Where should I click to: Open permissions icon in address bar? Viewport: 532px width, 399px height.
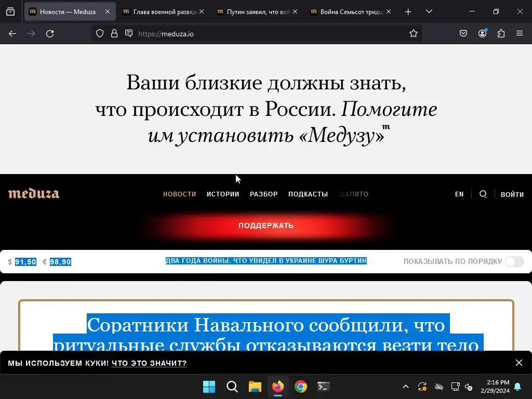click(x=129, y=34)
